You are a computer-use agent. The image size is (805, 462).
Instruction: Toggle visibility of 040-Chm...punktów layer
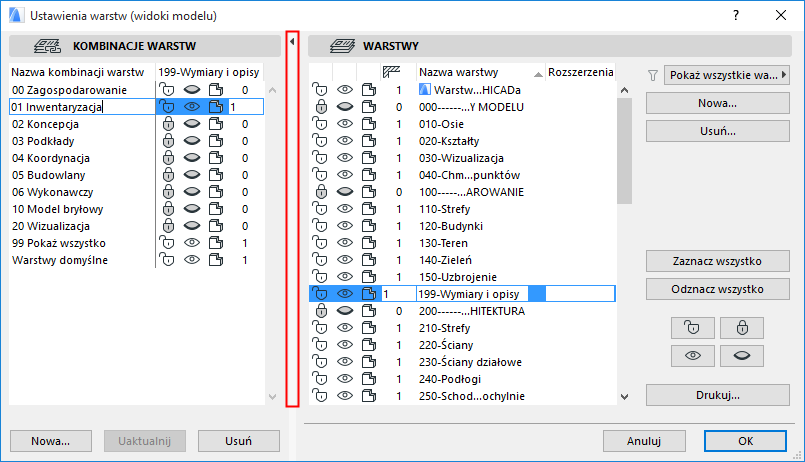[344, 175]
